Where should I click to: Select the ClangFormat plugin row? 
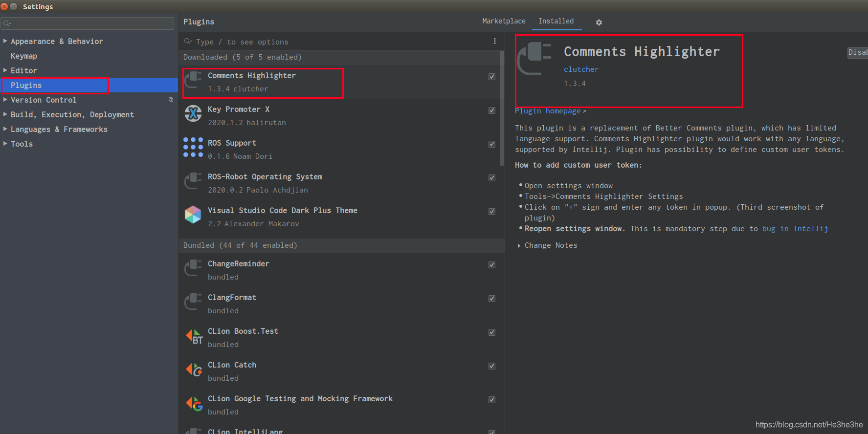pyautogui.click(x=339, y=304)
